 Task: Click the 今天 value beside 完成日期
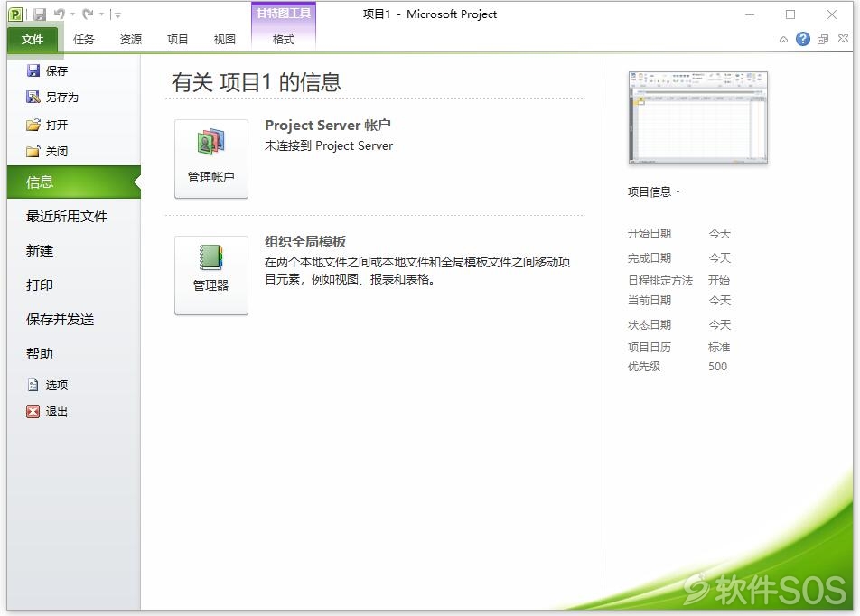pyautogui.click(x=720, y=257)
